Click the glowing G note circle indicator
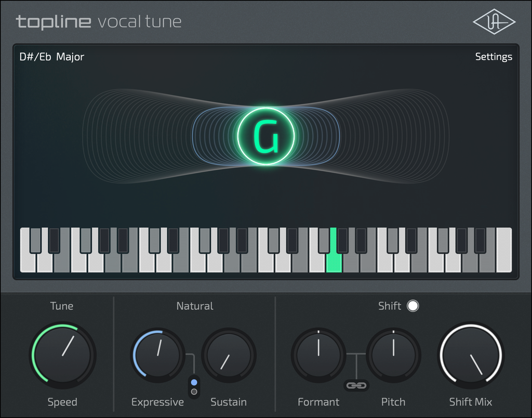This screenshot has width=532, height=418. pyautogui.click(x=266, y=136)
